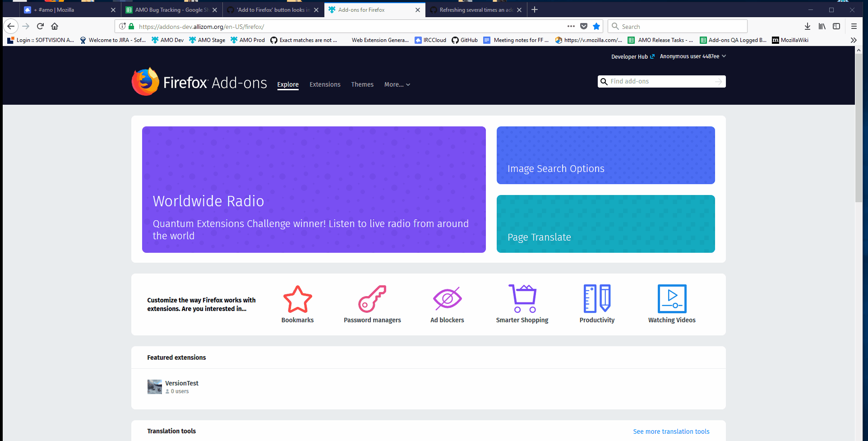868x441 pixels.
Task: Open the VersionTest extension link
Action: pyautogui.click(x=182, y=383)
